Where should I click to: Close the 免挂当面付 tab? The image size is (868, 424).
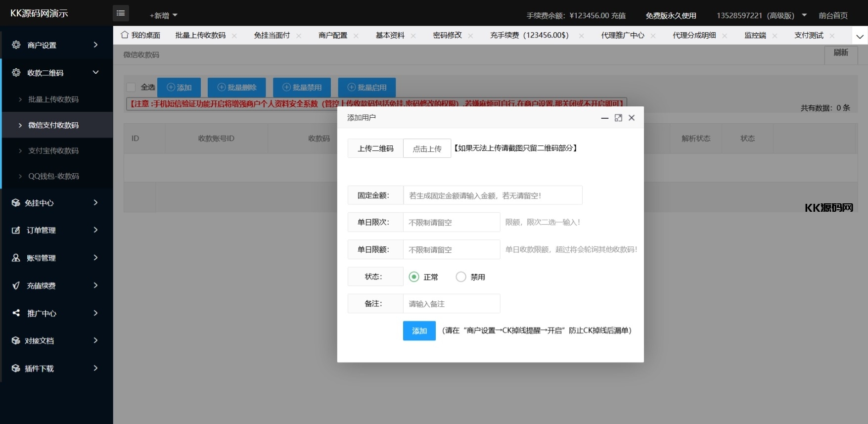pyautogui.click(x=299, y=36)
